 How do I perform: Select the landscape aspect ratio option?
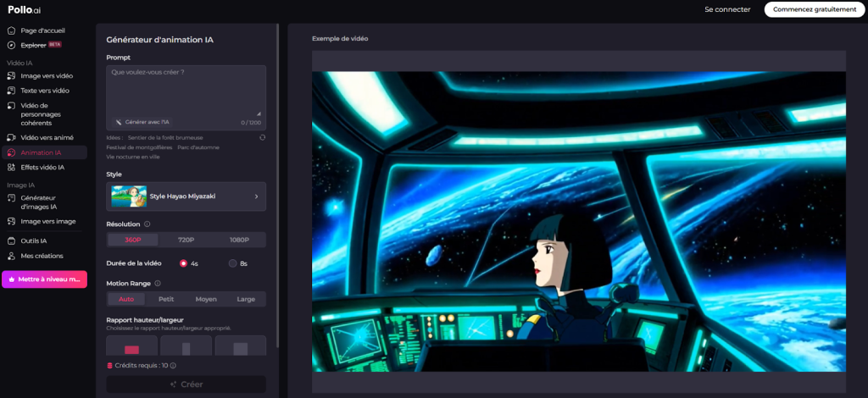131,345
